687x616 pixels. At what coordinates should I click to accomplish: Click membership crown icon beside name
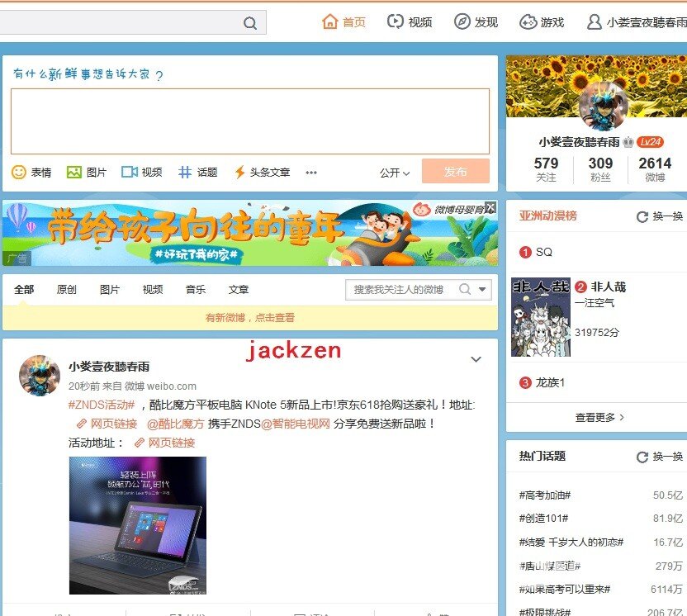[628, 142]
